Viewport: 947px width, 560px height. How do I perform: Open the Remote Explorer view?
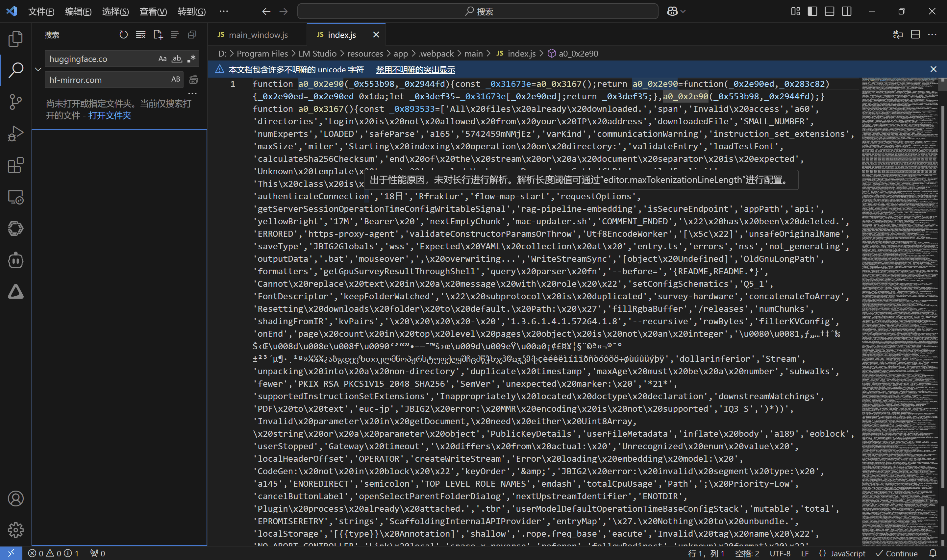(15, 197)
